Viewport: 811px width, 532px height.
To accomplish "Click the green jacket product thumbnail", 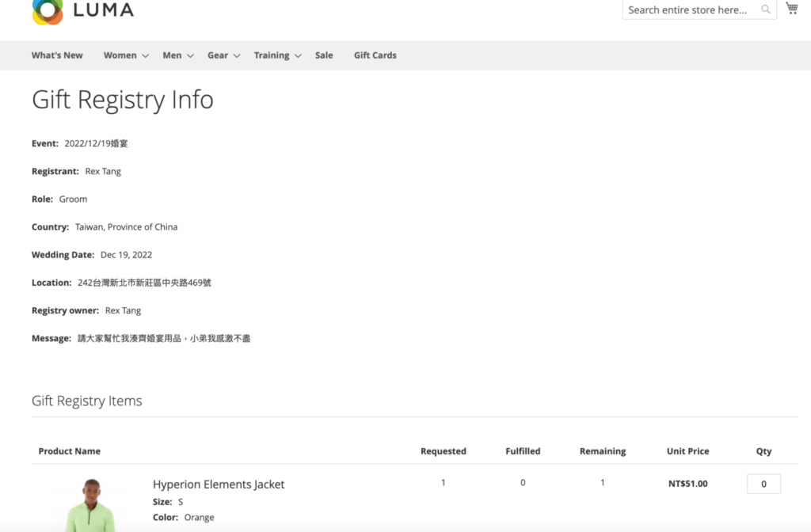I will click(89, 505).
